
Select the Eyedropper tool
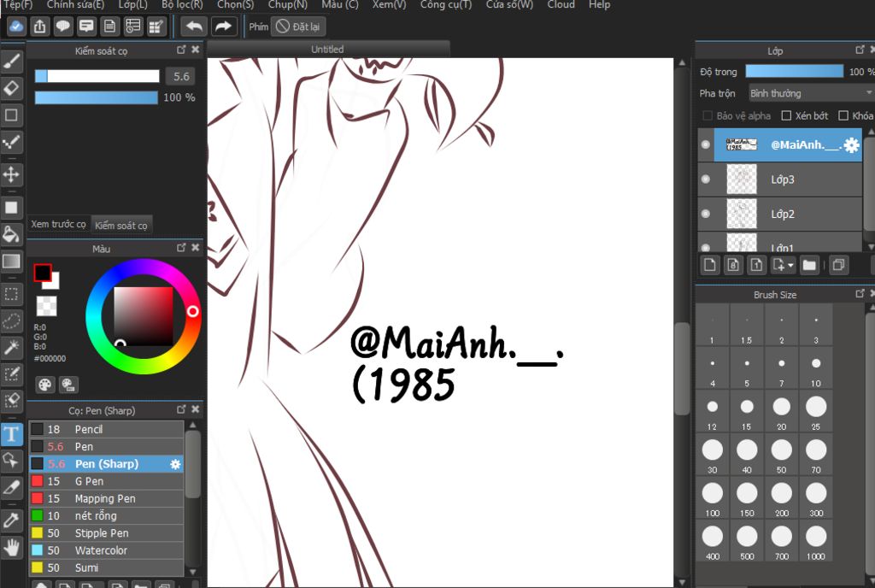12,520
